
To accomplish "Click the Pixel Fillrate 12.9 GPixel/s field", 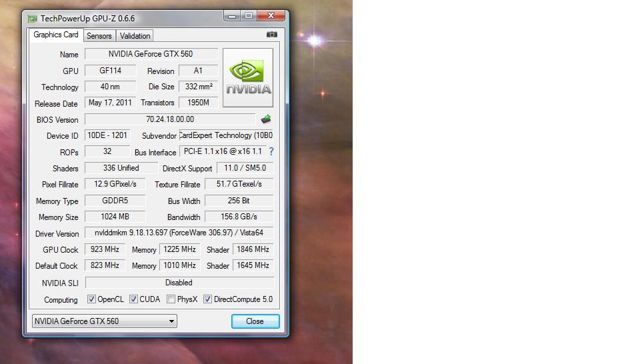I will (115, 184).
